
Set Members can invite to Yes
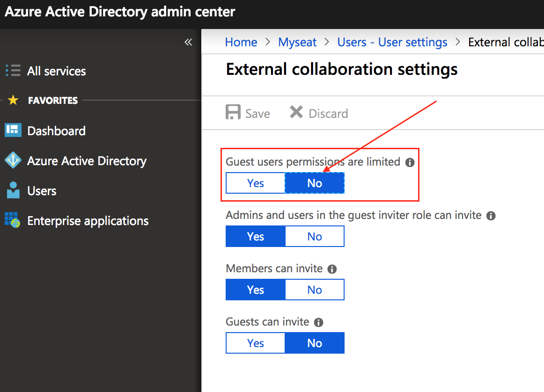coord(255,290)
